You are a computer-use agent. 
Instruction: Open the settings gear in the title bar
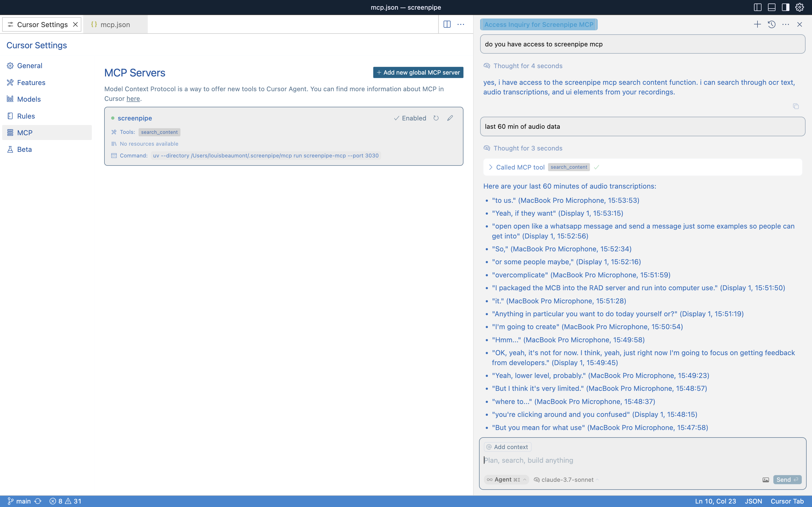(x=800, y=8)
